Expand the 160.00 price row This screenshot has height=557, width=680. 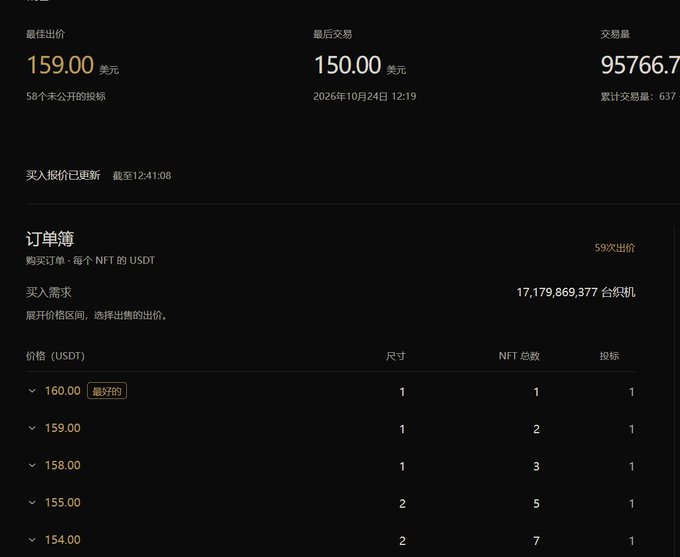pyautogui.click(x=32, y=391)
